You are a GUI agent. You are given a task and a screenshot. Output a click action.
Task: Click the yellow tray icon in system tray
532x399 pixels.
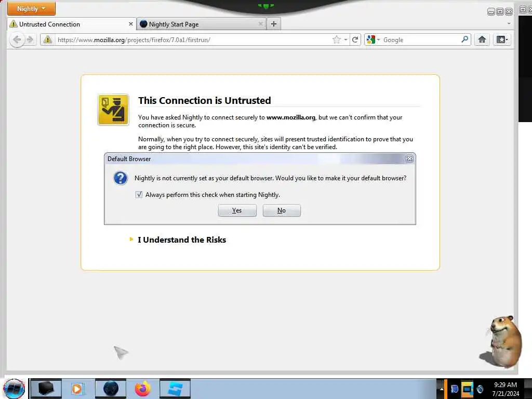click(x=467, y=389)
